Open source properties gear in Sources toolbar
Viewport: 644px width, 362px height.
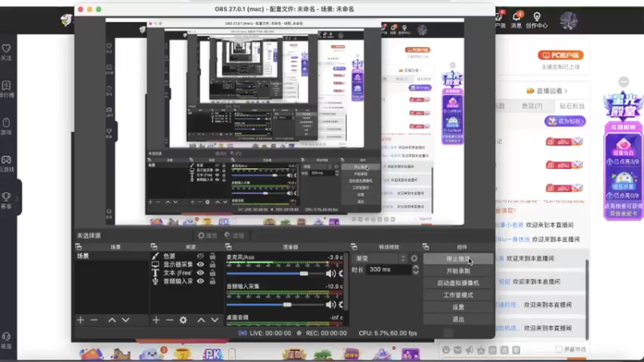pos(184,319)
